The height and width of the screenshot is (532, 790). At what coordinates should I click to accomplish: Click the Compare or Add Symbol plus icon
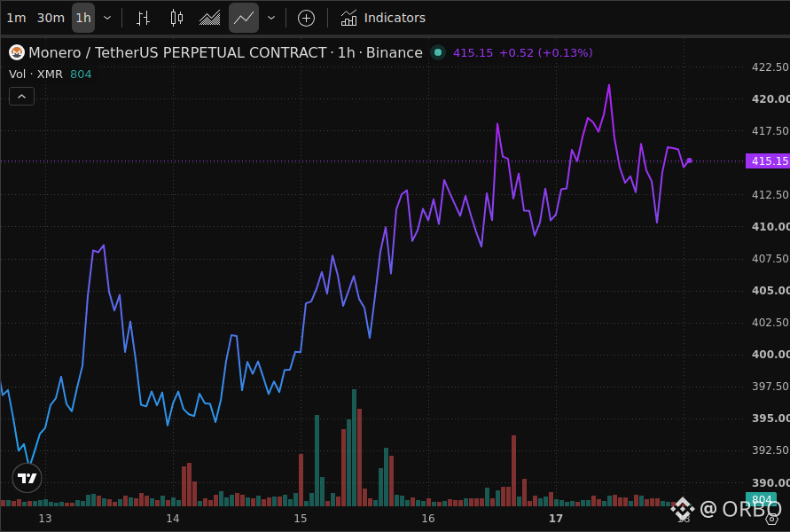pyautogui.click(x=306, y=18)
